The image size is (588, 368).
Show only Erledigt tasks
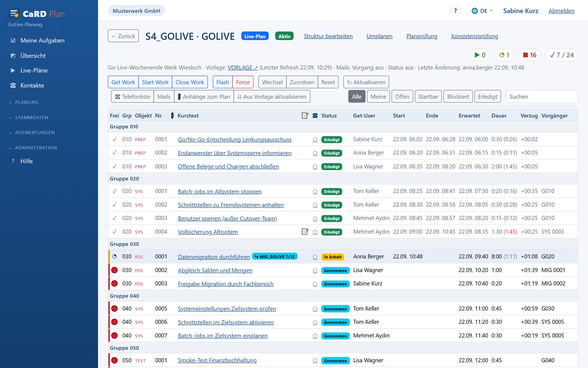[x=487, y=96]
